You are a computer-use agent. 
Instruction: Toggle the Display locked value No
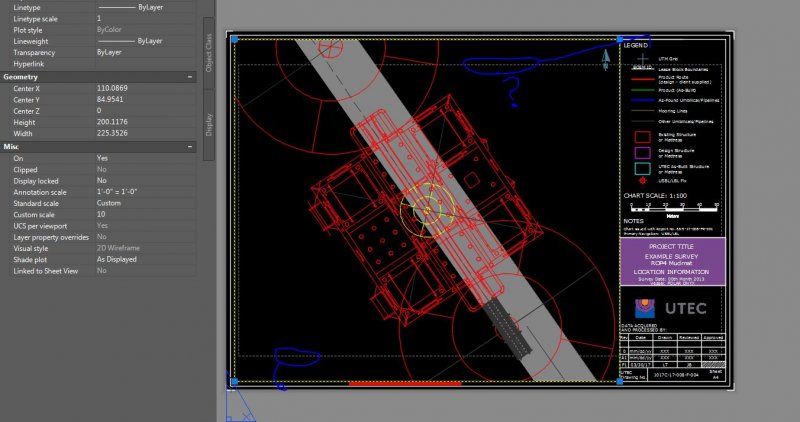(x=102, y=181)
